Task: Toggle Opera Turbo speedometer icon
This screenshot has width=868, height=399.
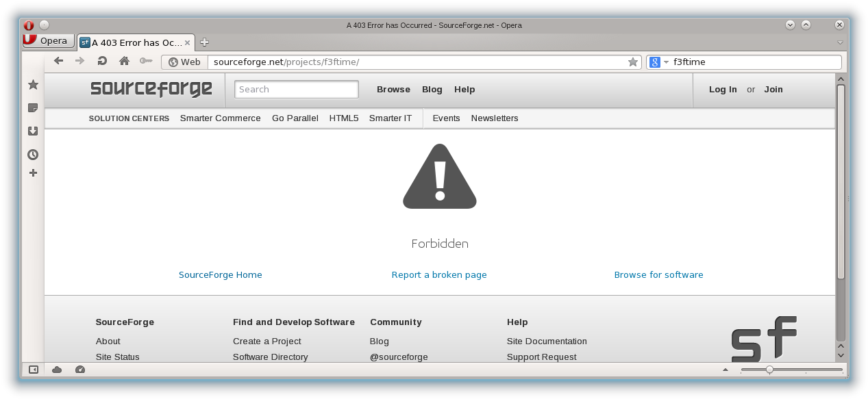Action: [x=80, y=370]
